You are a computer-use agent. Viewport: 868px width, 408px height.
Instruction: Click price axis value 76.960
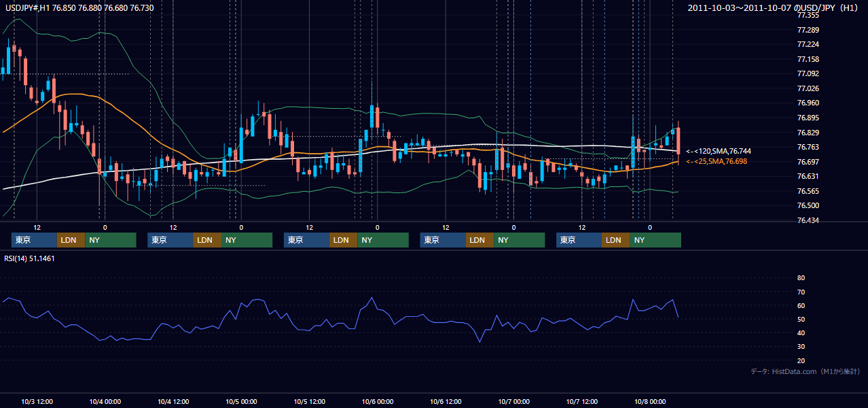click(807, 103)
